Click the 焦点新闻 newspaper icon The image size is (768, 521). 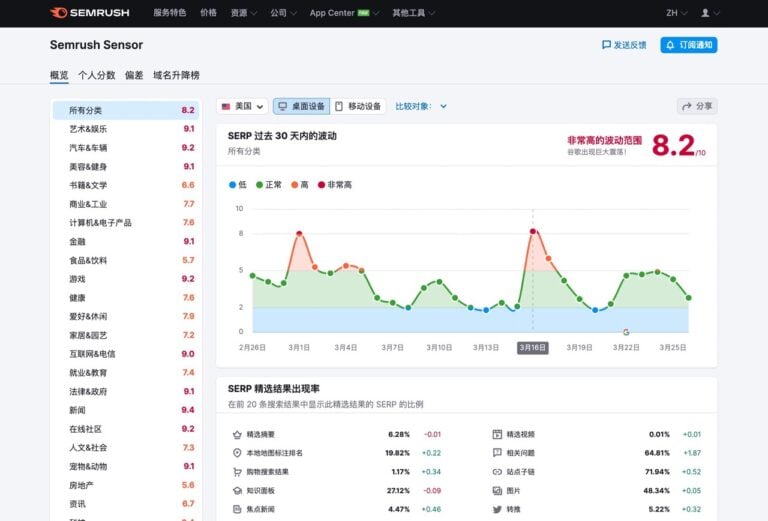coord(237,509)
